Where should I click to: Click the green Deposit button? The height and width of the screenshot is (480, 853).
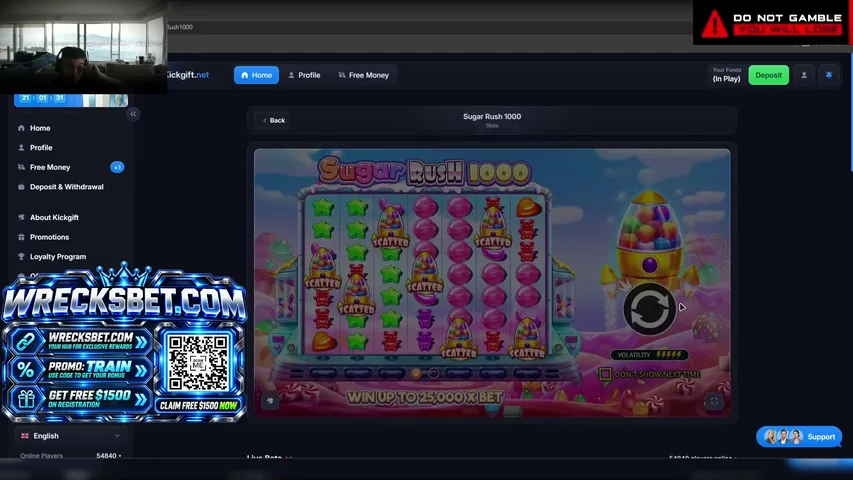pos(768,75)
